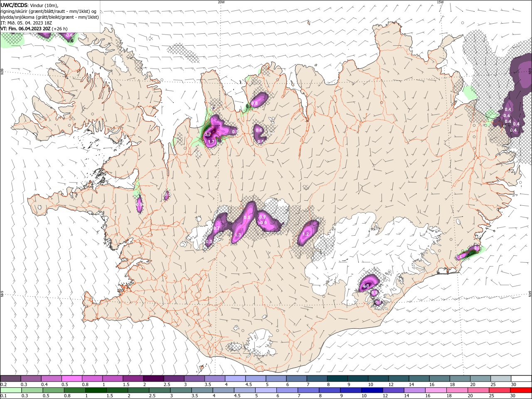Click the white swatch ending the snow legend

(x=521, y=379)
